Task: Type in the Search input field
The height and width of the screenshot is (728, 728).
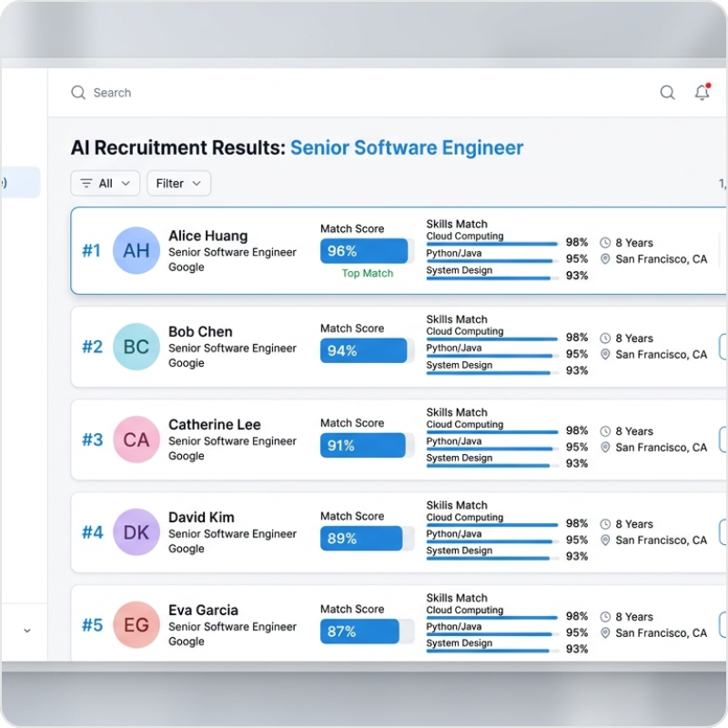Action: click(x=364, y=93)
